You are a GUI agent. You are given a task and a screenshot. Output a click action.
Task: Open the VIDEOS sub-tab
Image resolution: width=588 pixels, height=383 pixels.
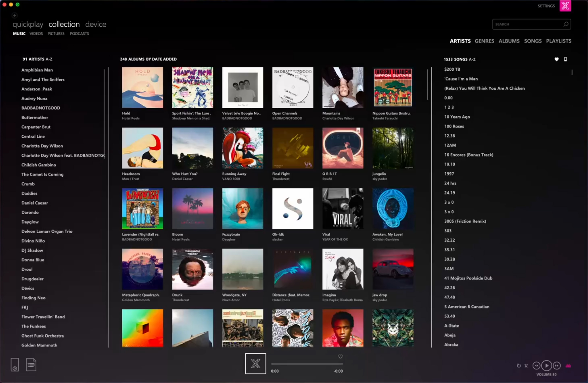click(x=36, y=34)
